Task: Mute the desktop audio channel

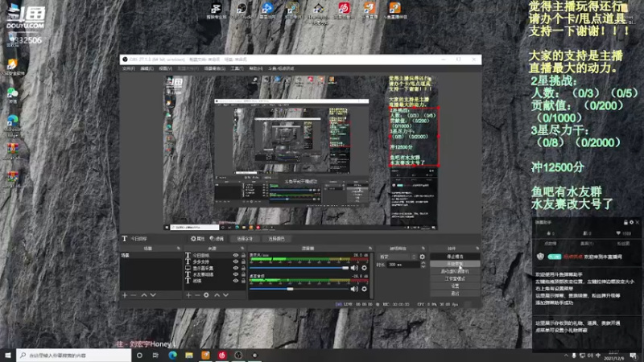Action: tap(354, 289)
